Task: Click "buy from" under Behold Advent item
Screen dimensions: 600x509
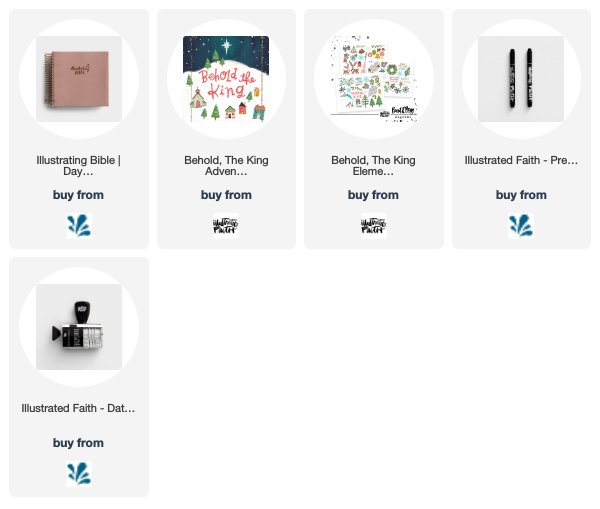Action: (x=226, y=195)
